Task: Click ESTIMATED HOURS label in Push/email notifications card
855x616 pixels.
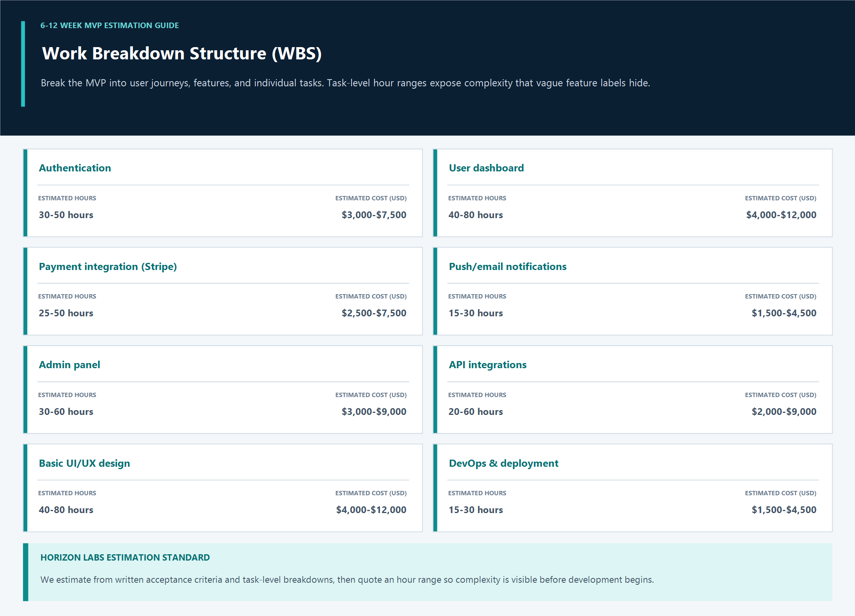Action: coord(477,296)
